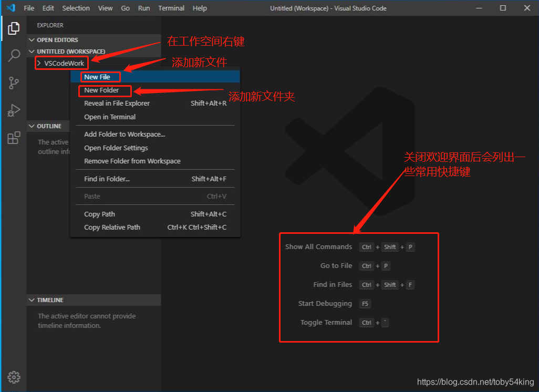This screenshot has height=392, width=539.
Task: Maximize the Visual Studio Code window
Action: (x=503, y=8)
